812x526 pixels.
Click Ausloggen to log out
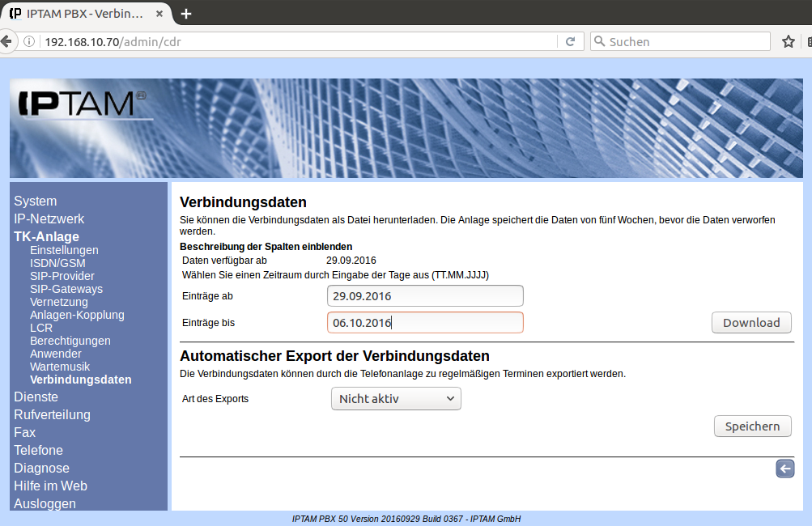(45, 503)
